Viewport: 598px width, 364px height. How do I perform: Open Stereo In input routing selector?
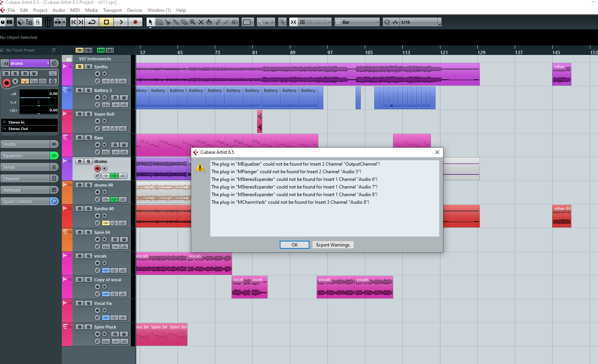(x=30, y=122)
